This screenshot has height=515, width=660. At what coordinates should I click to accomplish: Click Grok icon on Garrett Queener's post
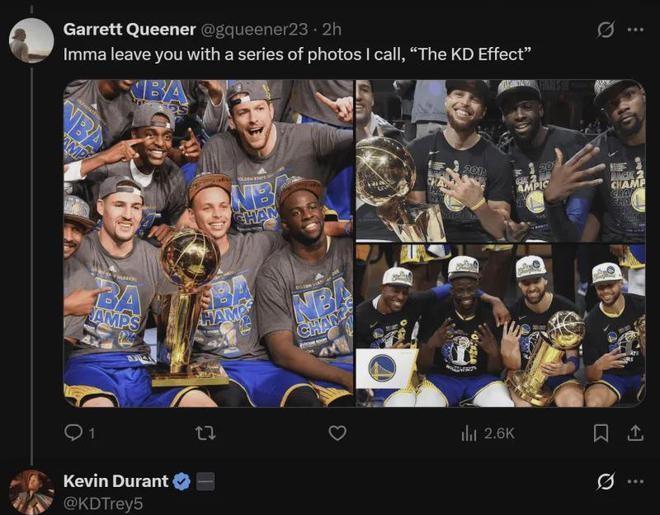click(x=605, y=30)
